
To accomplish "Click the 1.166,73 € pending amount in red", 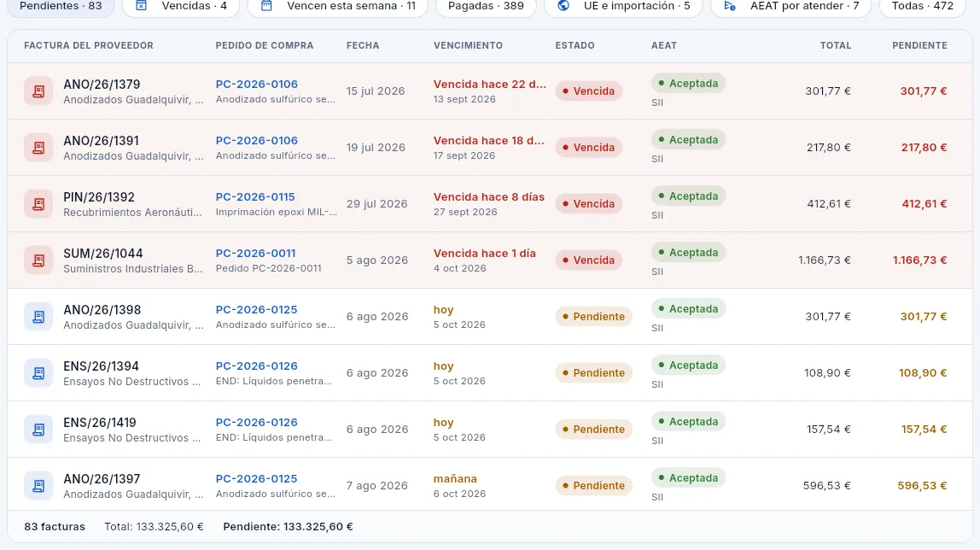I will point(920,260).
